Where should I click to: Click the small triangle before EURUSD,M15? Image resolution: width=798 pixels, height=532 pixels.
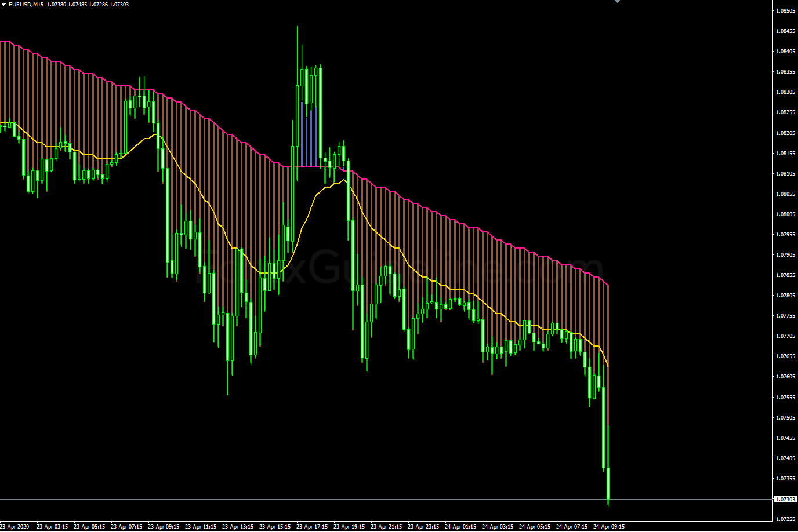pos(3,5)
